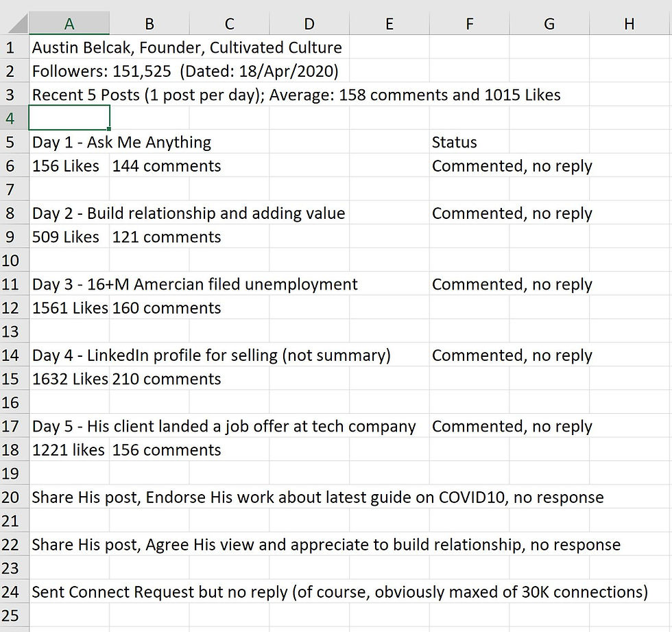Click the 'Recent 5 Posts' average cell
672x632 pixels.
click(296, 94)
